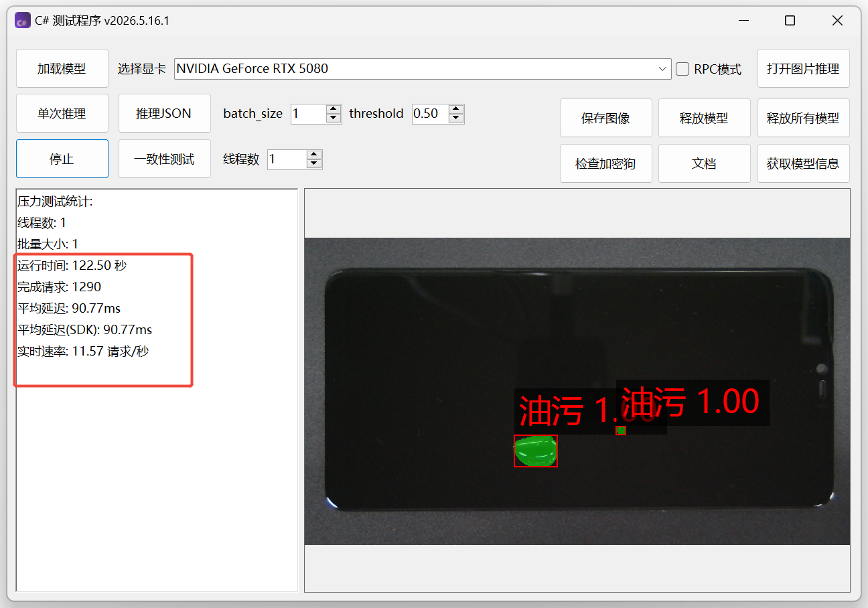Click the 油污 1.00 label on right
Screen dimensions: 868x608
pyautogui.click(x=693, y=402)
